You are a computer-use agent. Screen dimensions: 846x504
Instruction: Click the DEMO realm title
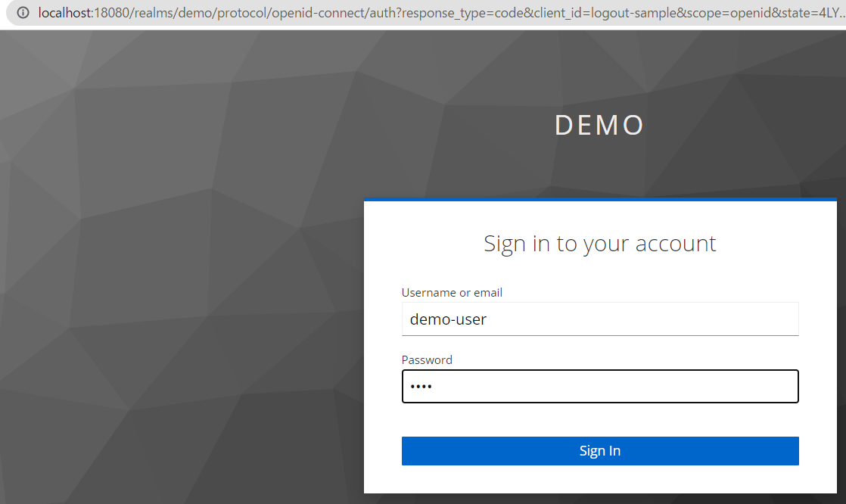[599, 125]
